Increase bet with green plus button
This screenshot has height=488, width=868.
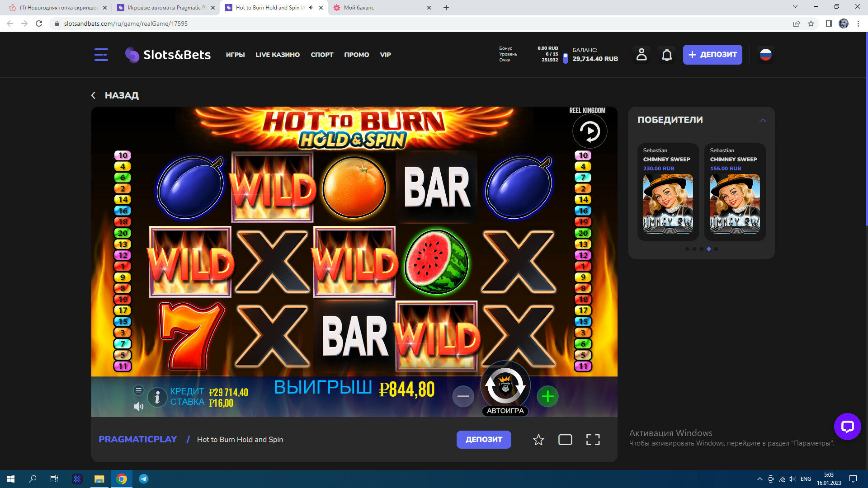[x=547, y=397]
